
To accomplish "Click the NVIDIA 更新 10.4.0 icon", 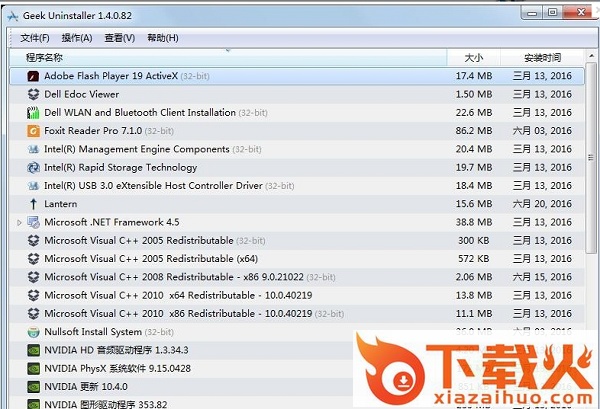I will (x=33, y=387).
